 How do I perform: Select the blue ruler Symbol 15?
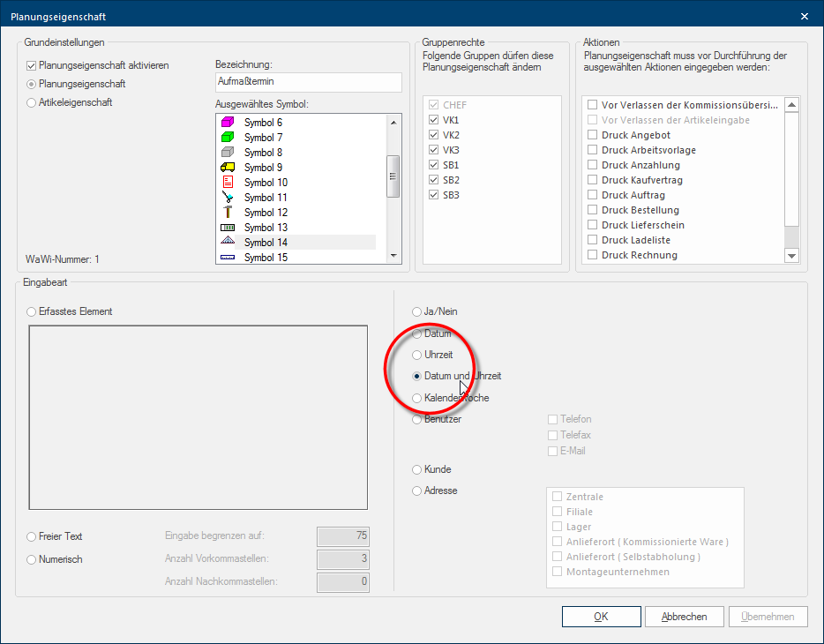pos(265,258)
